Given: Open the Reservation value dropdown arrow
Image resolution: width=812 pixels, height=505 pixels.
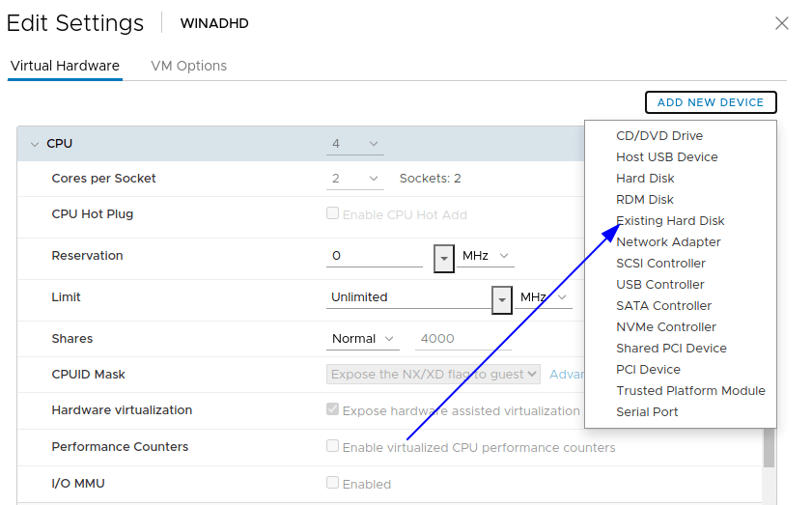Looking at the screenshot, I should (443, 257).
